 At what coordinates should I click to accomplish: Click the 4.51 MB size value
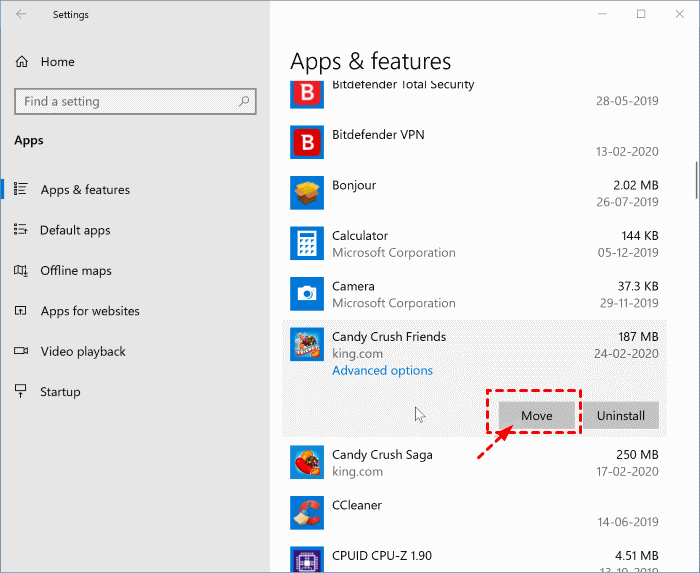click(x=637, y=556)
